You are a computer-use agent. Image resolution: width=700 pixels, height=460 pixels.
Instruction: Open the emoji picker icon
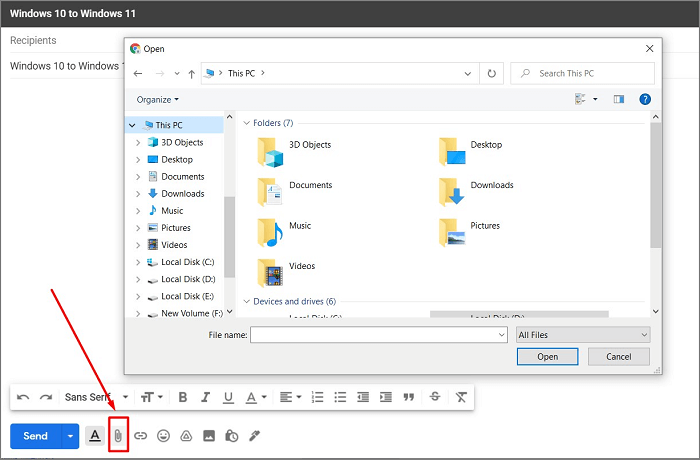[163, 436]
